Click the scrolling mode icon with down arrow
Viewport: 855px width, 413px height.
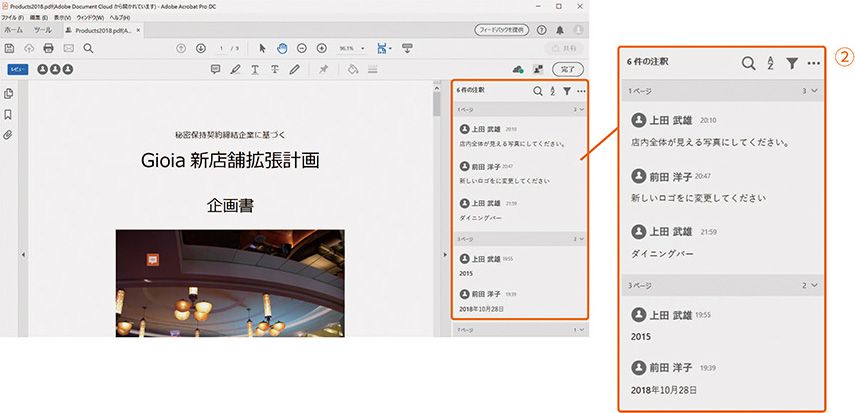[x=407, y=48]
